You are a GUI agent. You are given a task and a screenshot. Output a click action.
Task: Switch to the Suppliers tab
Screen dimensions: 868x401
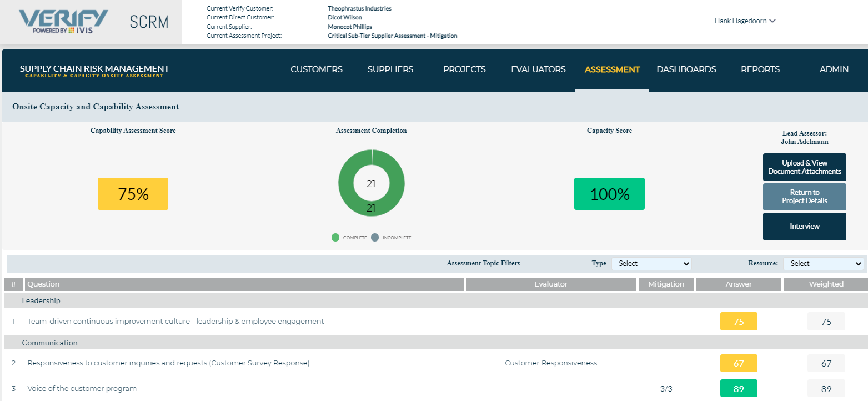pyautogui.click(x=390, y=69)
